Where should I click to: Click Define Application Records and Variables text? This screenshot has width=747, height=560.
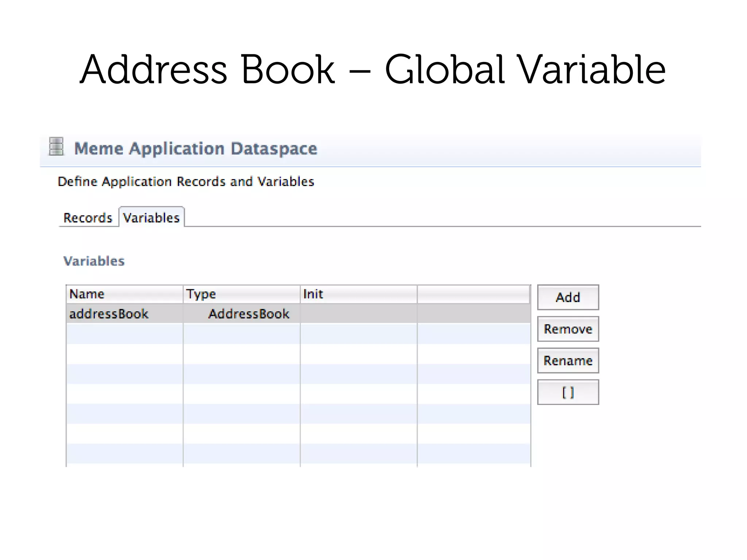point(186,182)
